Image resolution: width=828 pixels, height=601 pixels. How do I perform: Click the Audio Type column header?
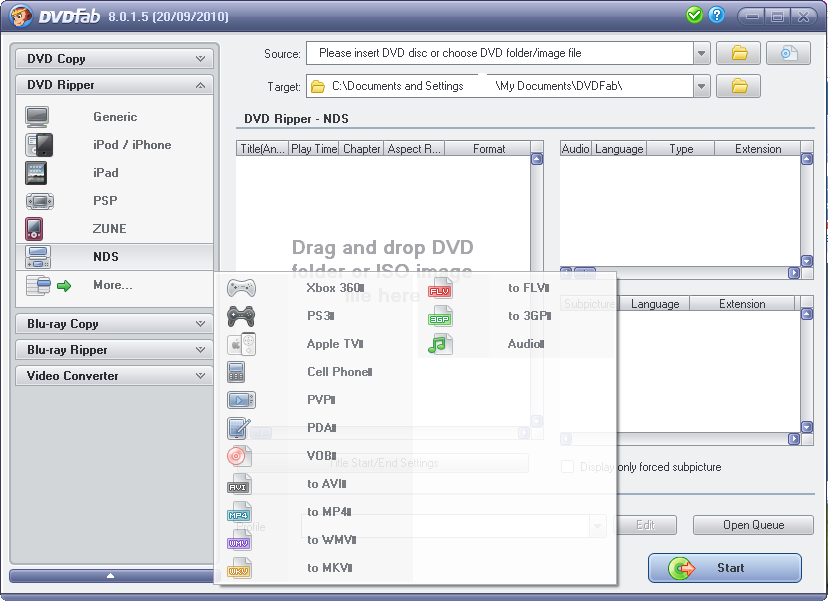click(681, 149)
